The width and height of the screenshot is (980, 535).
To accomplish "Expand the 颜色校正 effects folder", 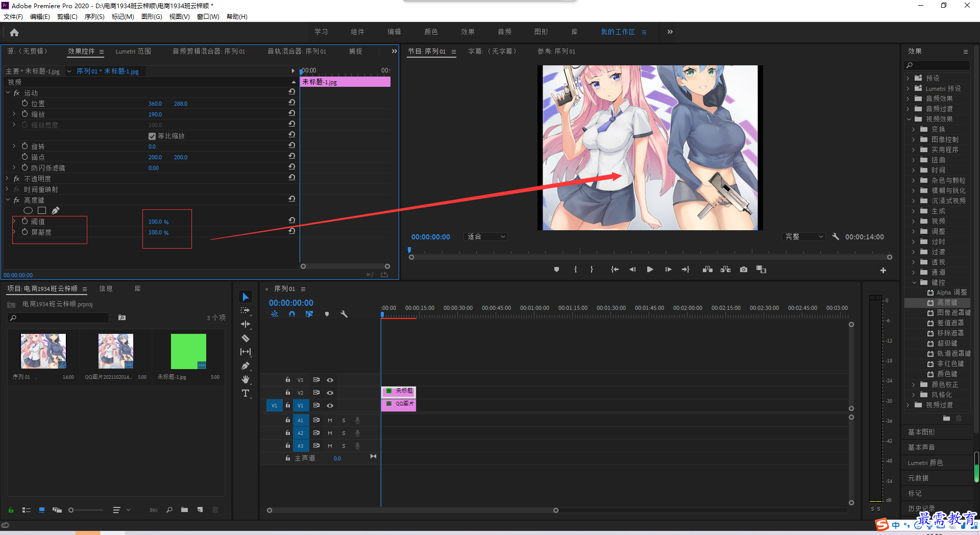I will tap(914, 384).
